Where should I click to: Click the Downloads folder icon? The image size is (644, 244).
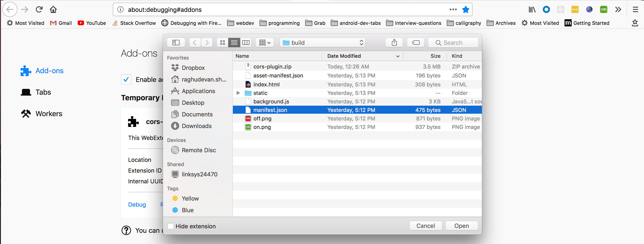pyautogui.click(x=175, y=126)
